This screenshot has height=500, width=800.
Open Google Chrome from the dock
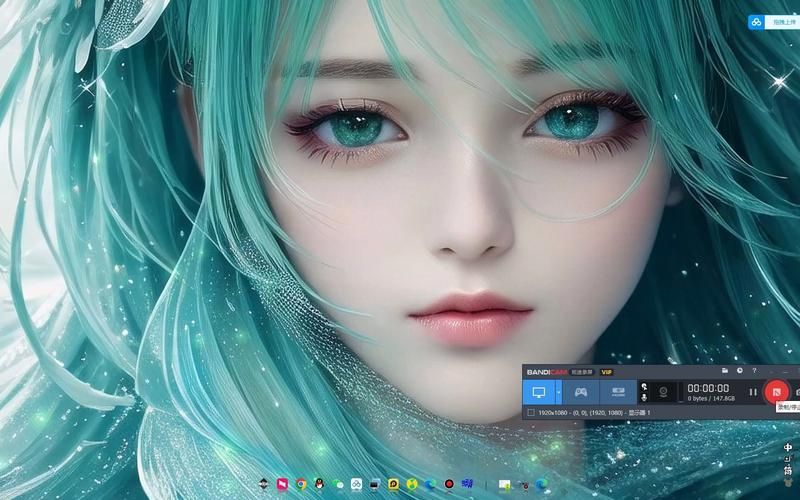pos(301,484)
